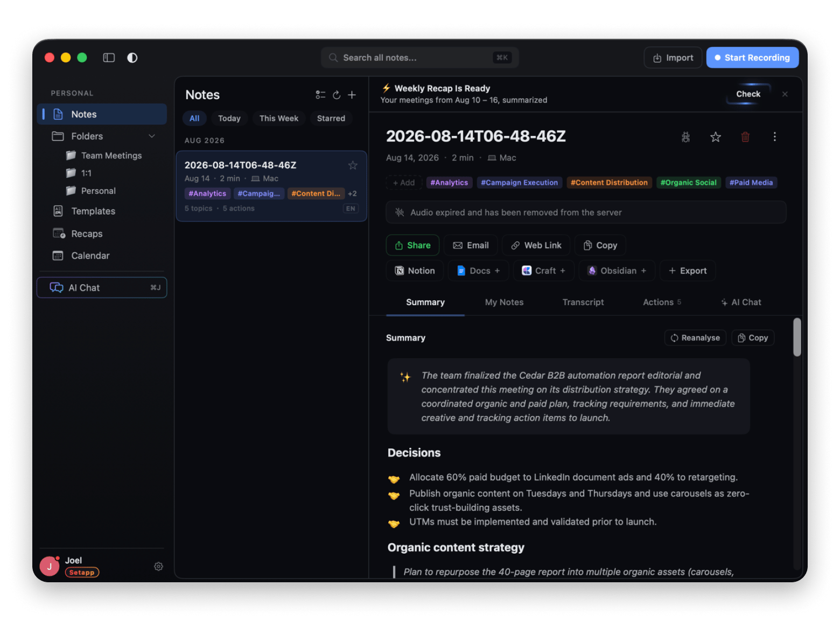Image resolution: width=840 pixels, height=621 pixels.
Task: Expand the Export options button
Action: (688, 271)
